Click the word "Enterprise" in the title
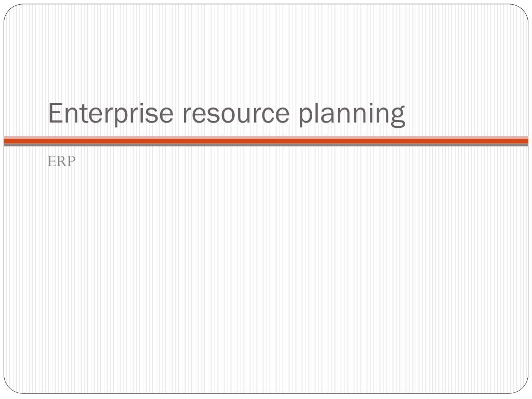 tap(111, 113)
